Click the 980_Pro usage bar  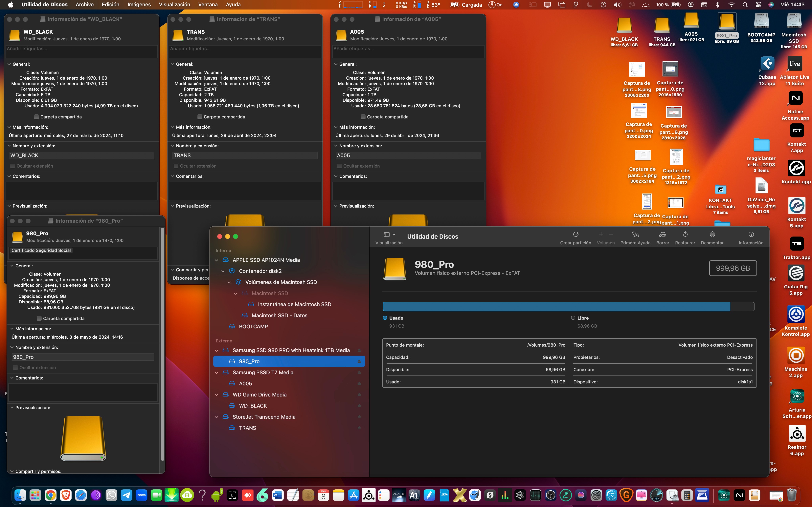click(x=568, y=307)
